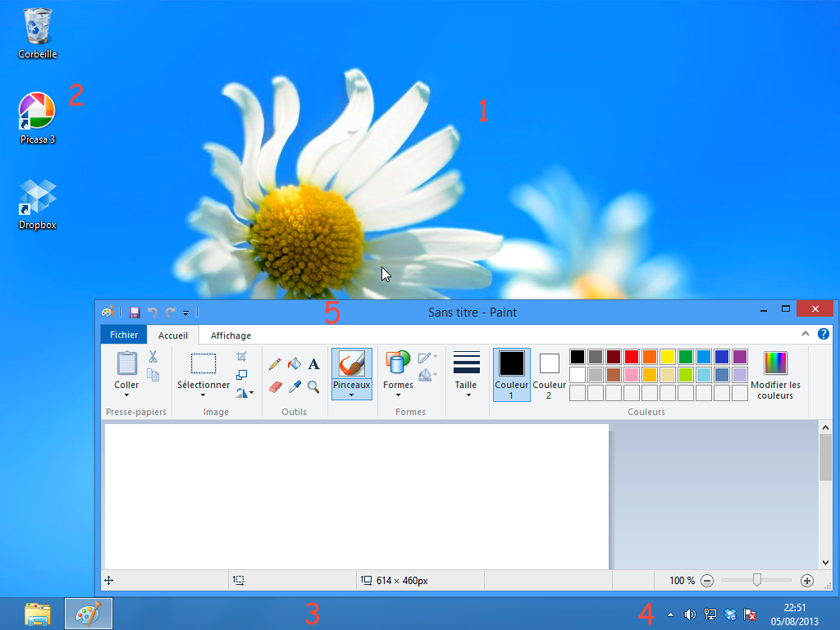Click Modifier les couleurs button
This screenshot has height=630, width=840.
[775, 374]
